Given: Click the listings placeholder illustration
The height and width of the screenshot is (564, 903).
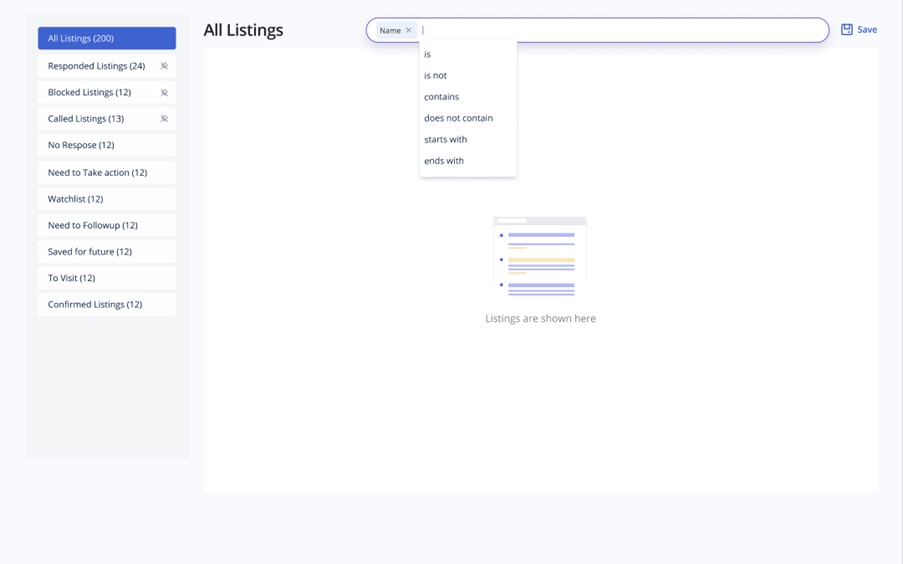Looking at the screenshot, I should pos(540,256).
